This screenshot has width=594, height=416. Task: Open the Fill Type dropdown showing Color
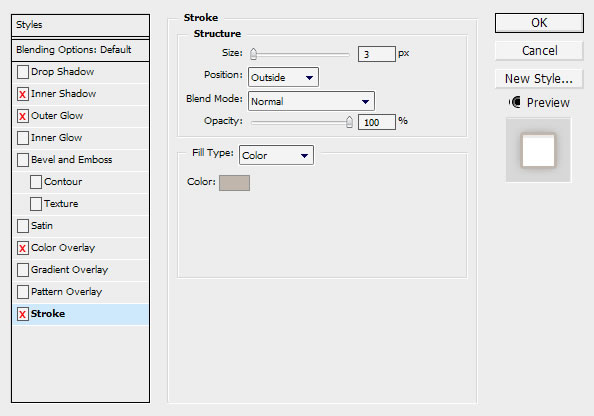coord(276,155)
